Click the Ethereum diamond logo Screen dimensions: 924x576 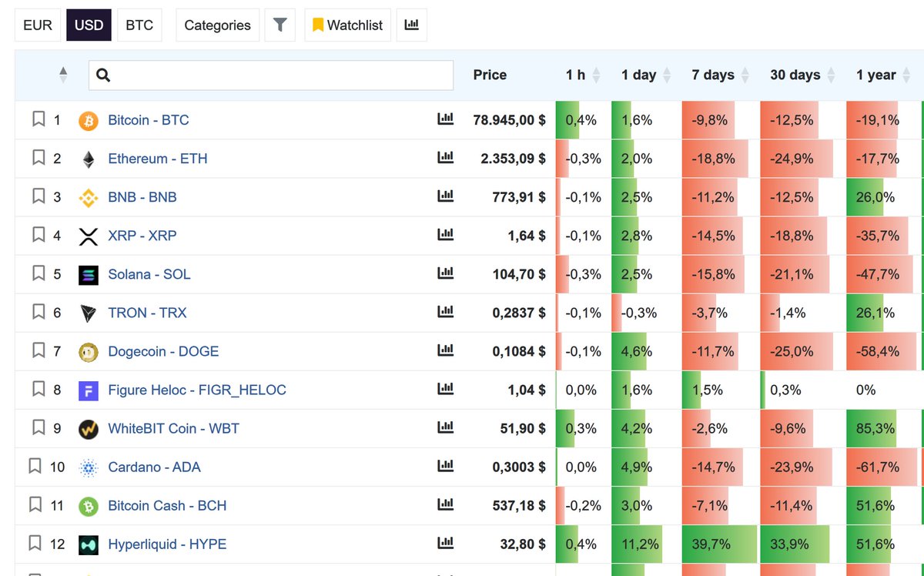pyautogui.click(x=89, y=159)
